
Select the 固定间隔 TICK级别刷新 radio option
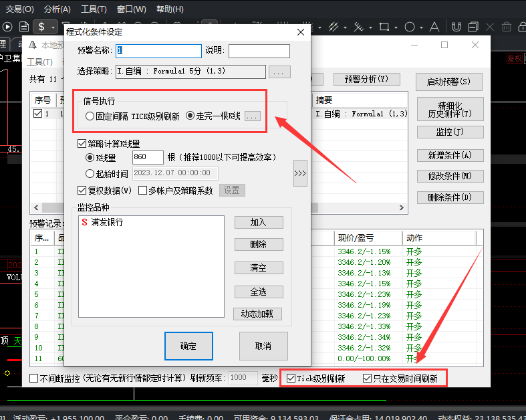pyautogui.click(x=133, y=116)
